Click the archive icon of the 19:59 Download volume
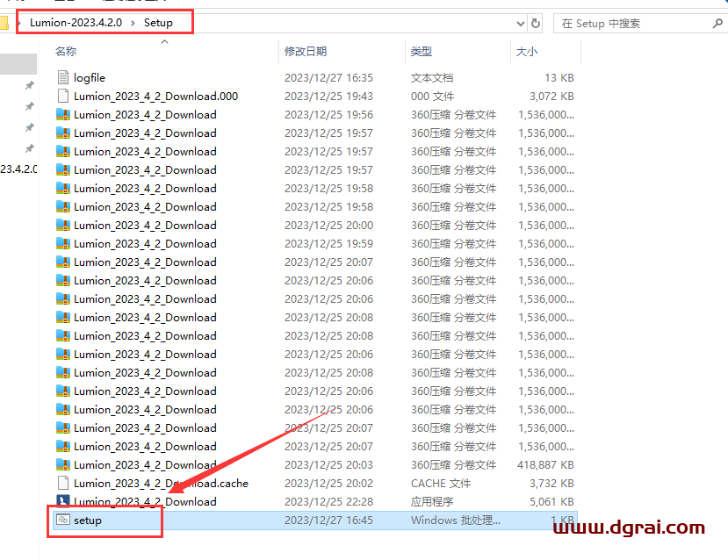 63,244
